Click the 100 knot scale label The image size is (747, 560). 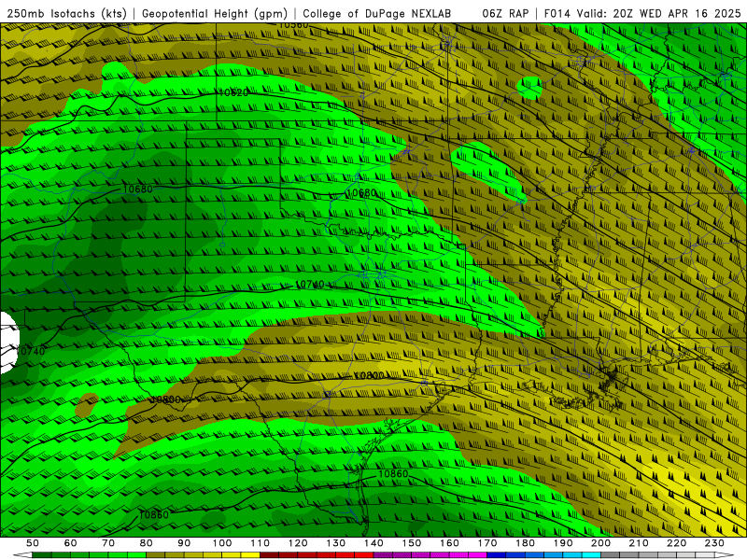tap(222, 543)
